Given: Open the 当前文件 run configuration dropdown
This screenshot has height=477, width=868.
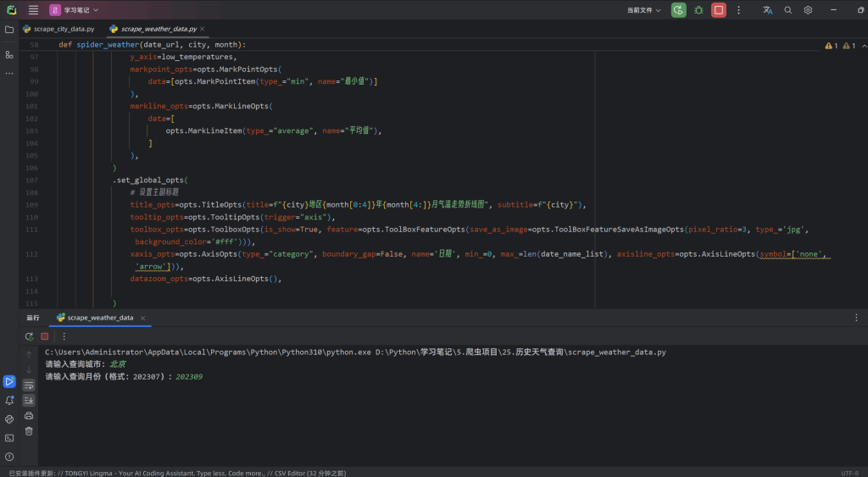Looking at the screenshot, I should 645,10.
